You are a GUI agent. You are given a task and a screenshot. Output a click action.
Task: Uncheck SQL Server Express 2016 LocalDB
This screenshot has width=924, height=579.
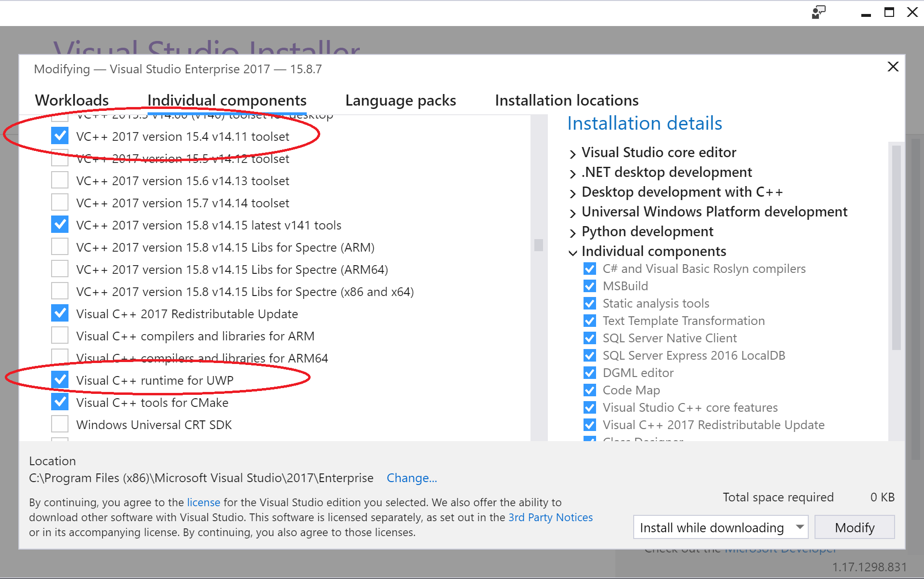[x=589, y=355]
